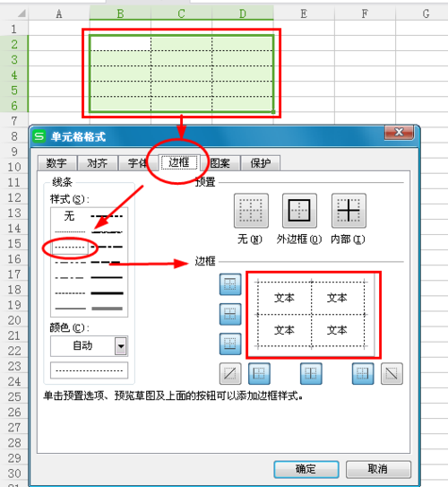448x487 pixels.
Task: Select column E header
Action: pos(304,13)
